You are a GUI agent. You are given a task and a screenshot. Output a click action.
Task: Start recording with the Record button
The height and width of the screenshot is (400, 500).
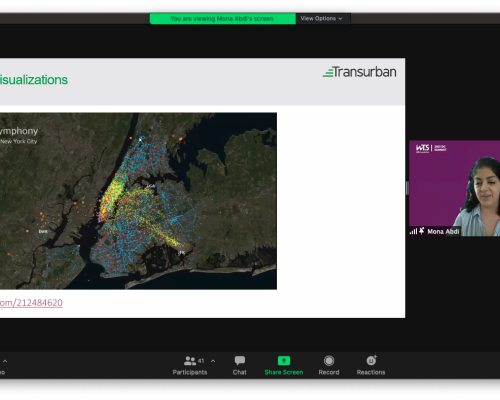tap(329, 365)
